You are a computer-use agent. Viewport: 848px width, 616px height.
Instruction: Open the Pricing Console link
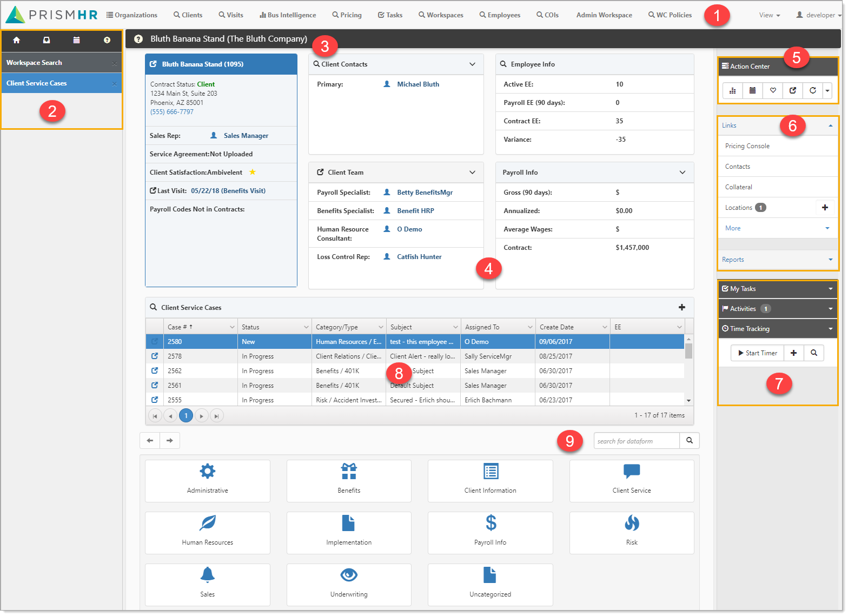coord(747,146)
